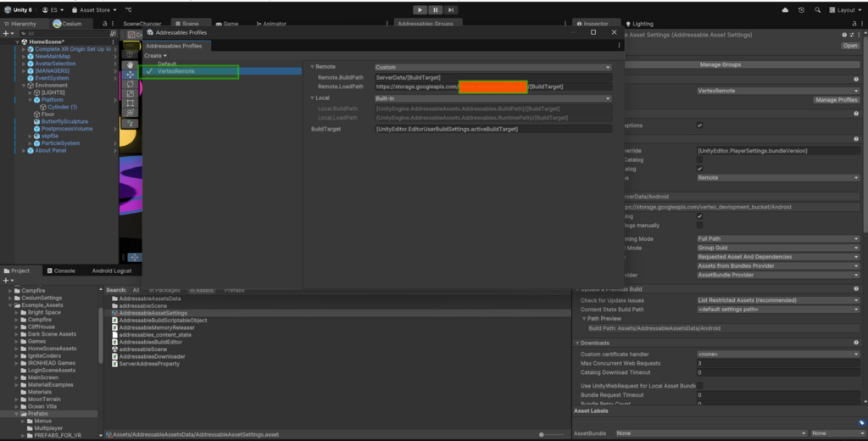Select the Rotate tool in scene toolbar
Viewport: 868px width, 441px height.
[130, 84]
